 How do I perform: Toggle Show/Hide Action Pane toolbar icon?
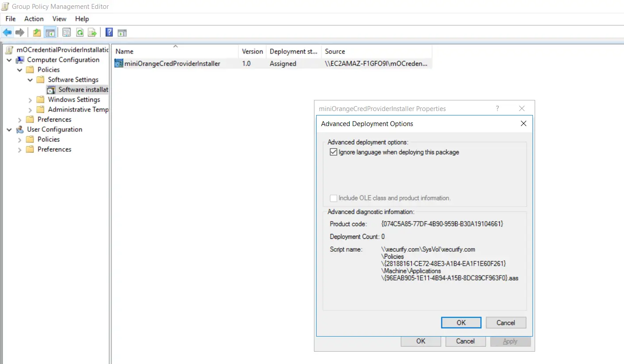[122, 32]
